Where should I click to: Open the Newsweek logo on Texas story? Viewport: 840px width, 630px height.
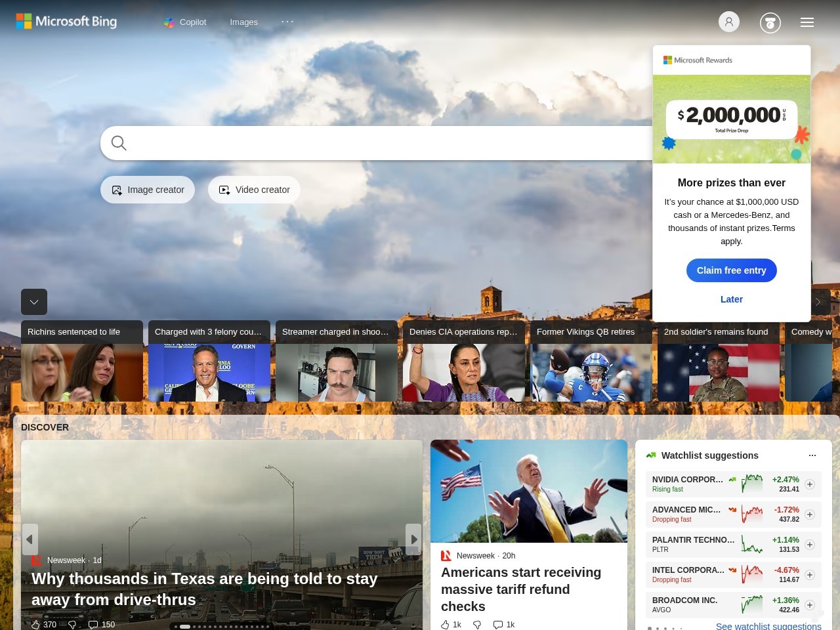click(x=37, y=560)
